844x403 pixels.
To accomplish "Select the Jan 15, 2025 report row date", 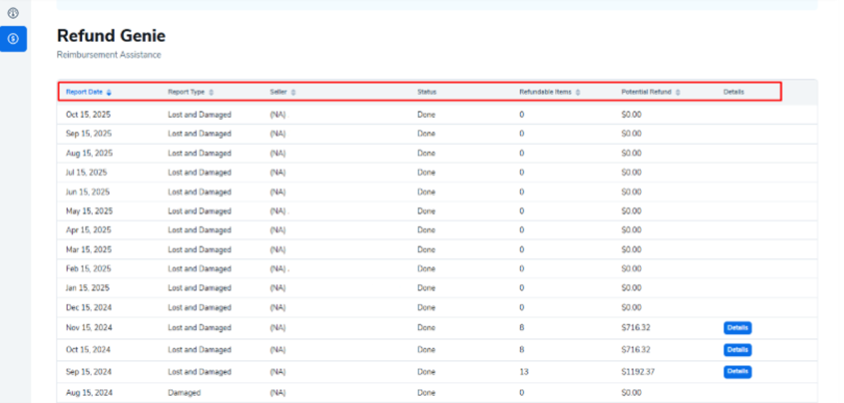I will tap(88, 288).
